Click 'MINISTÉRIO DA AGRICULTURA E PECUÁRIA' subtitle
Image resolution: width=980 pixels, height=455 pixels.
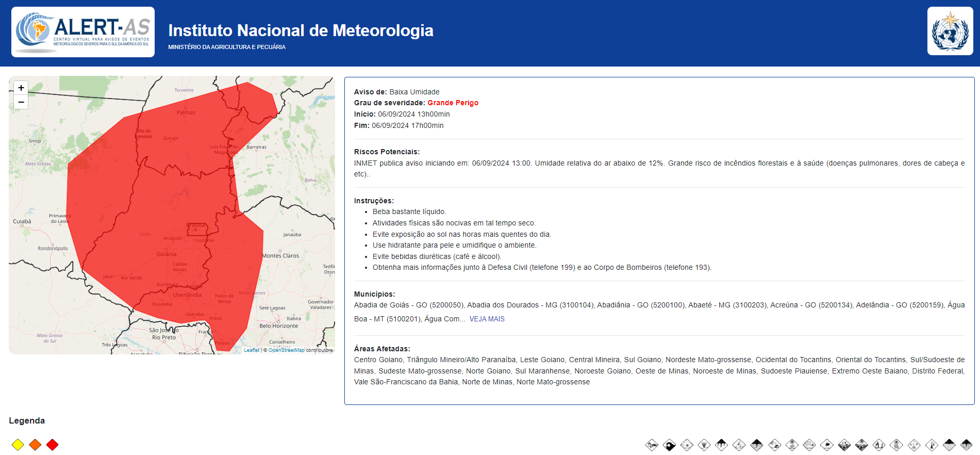click(227, 47)
